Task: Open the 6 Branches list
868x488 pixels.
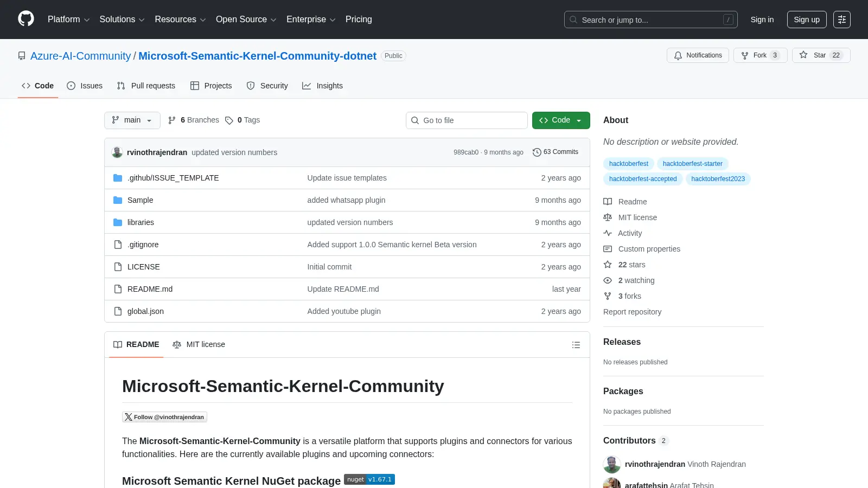Action: click(x=194, y=120)
